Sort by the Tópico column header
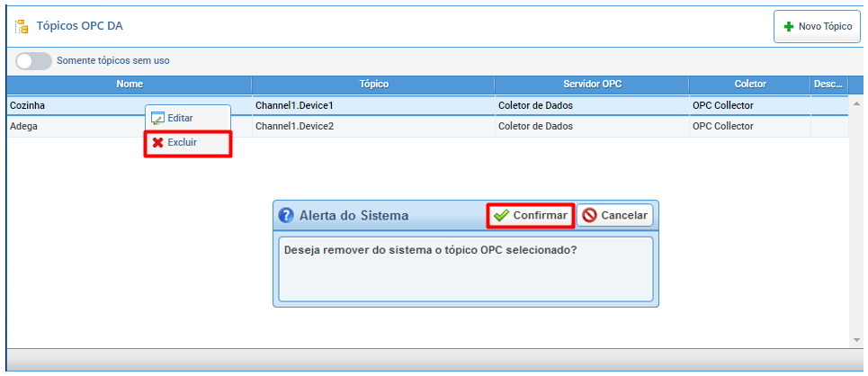The width and height of the screenshot is (868, 376). (373, 85)
